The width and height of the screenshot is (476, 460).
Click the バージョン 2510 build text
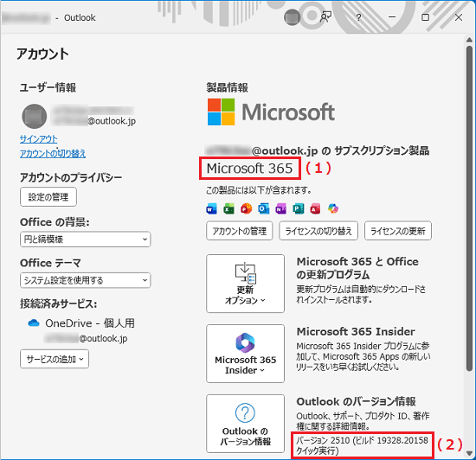point(362,445)
